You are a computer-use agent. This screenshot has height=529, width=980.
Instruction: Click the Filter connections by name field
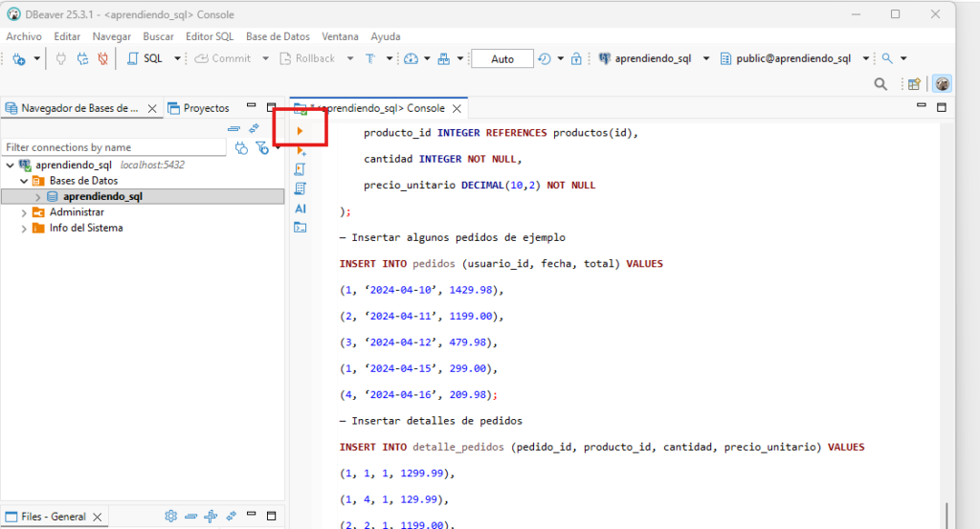[113, 147]
